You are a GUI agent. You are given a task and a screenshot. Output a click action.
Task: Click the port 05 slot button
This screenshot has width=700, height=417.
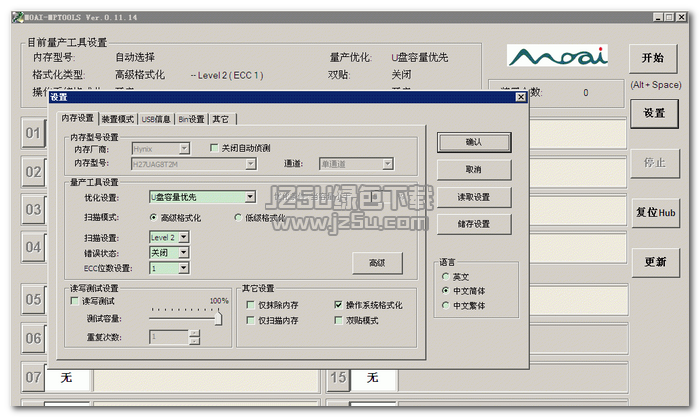[x=33, y=299]
